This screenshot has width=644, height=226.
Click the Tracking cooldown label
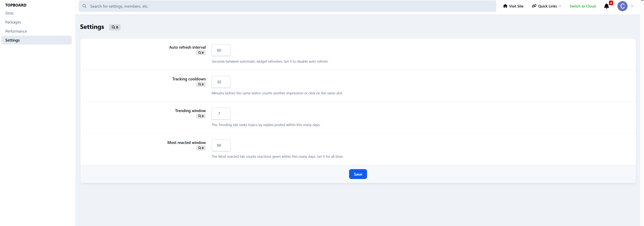189,79
